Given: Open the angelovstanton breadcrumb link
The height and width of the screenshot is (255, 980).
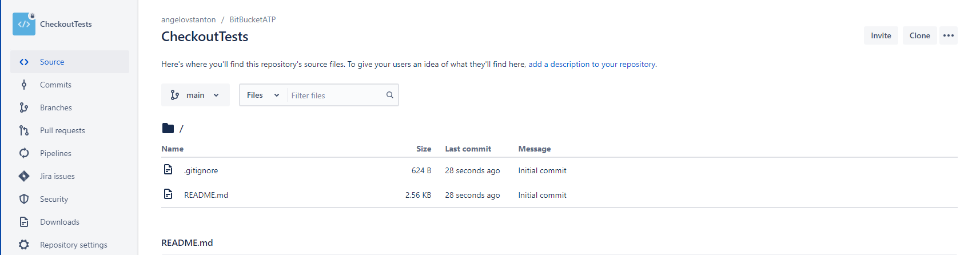Looking at the screenshot, I should pos(189,19).
